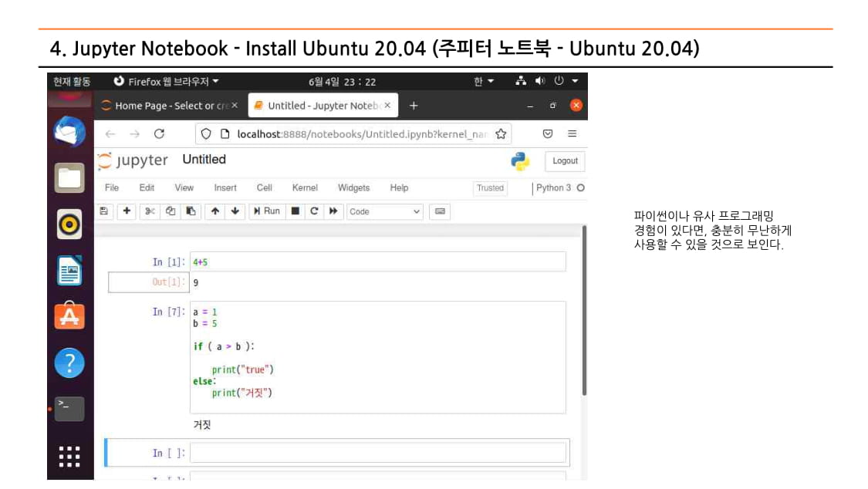Open the Insert menu in Jupyter

point(225,188)
